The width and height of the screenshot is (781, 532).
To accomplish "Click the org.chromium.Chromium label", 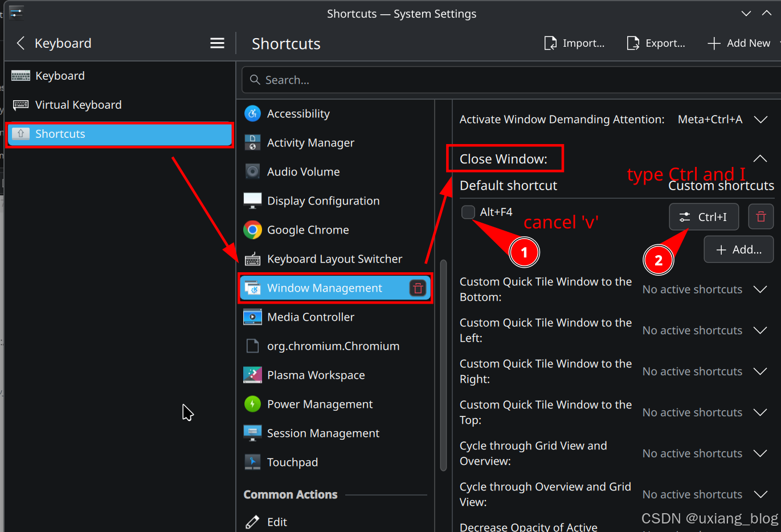I will point(333,346).
